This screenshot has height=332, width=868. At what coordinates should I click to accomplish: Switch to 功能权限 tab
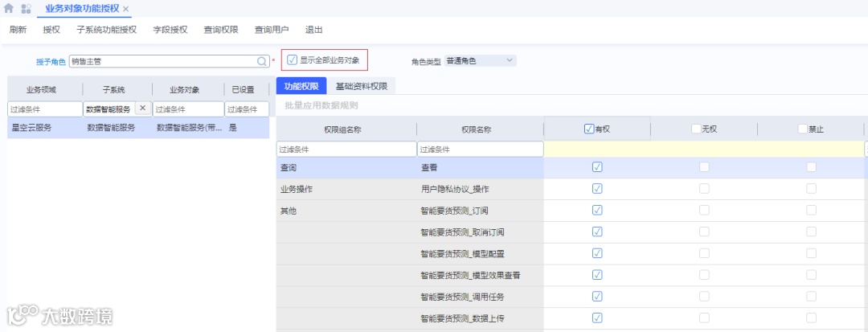[301, 86]
